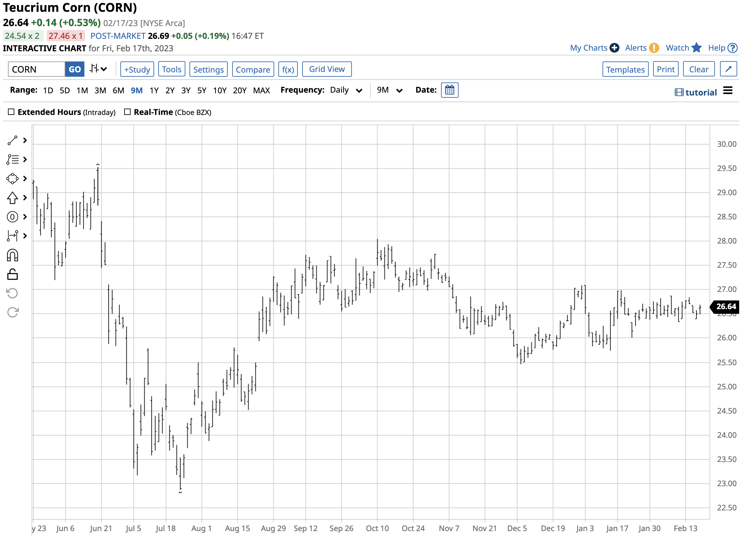Viewport: 756px width, 547px height.
Task: Expand the shapes tool options arrow
Action: point(25,179)
